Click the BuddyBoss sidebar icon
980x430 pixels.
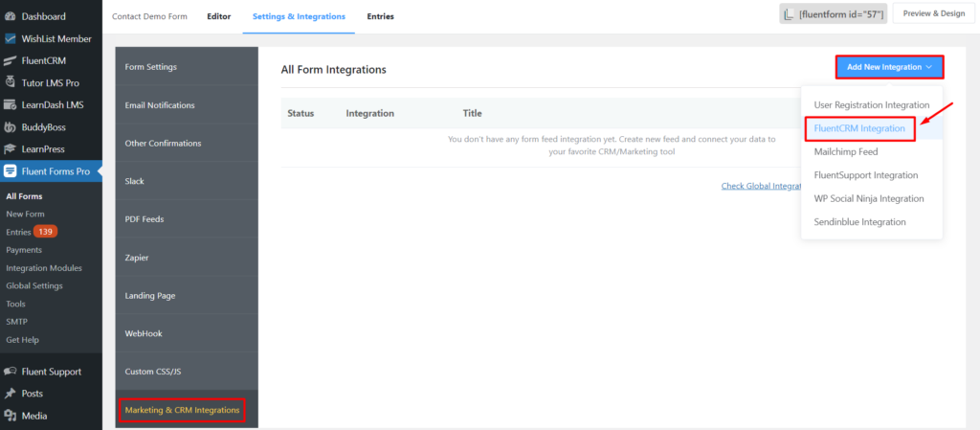10,126
